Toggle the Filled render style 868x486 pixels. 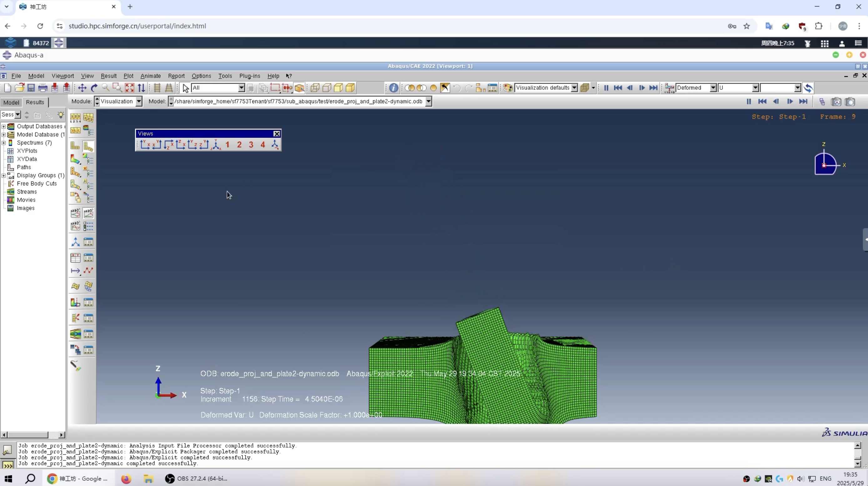point(338,88)
